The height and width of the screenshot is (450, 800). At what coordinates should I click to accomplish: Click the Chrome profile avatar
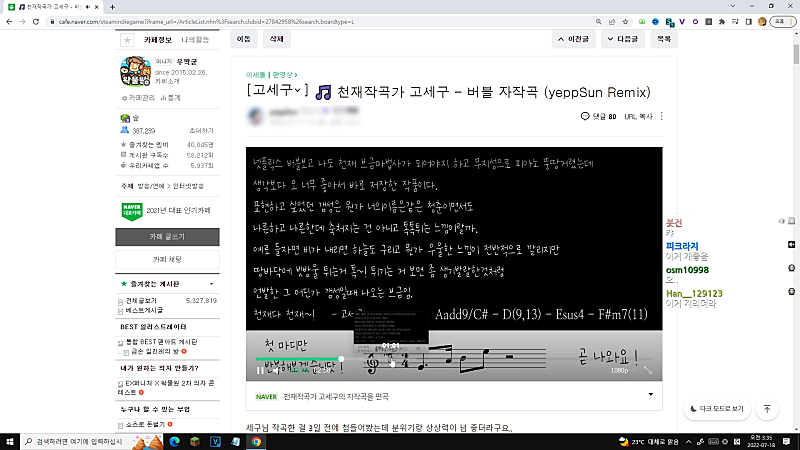pyautogui.click(x=762, y=21)
